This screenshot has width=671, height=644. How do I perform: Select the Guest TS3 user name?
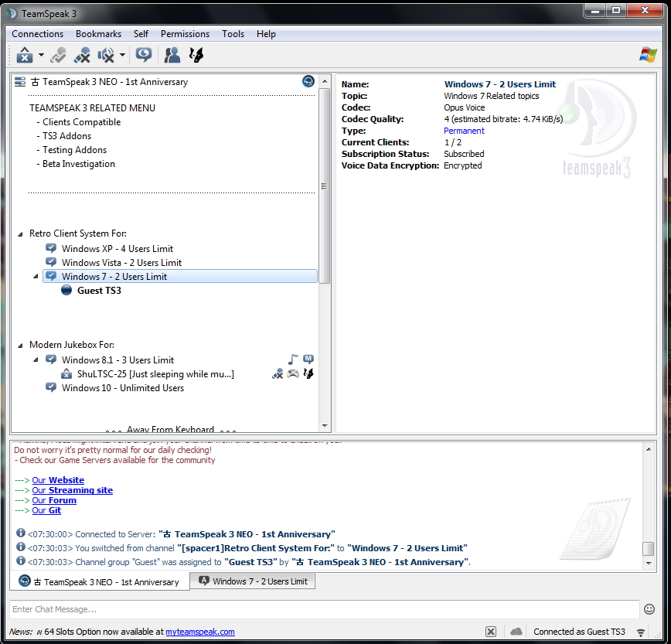click(99, 291)
